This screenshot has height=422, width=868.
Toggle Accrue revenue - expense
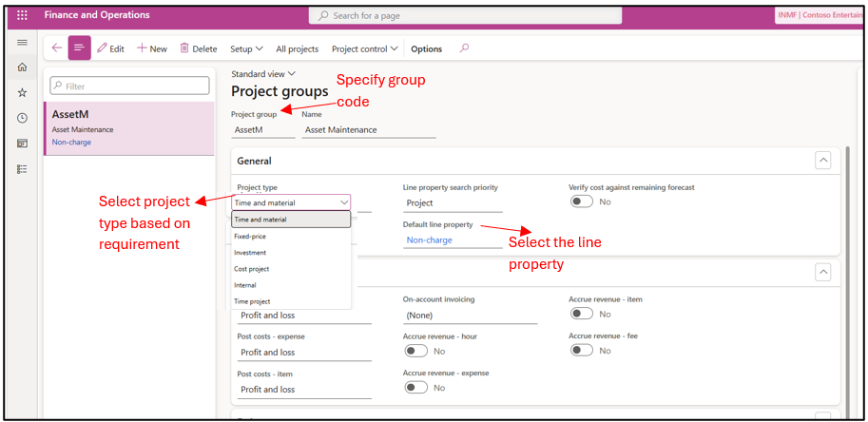click(x=416, y=388)
